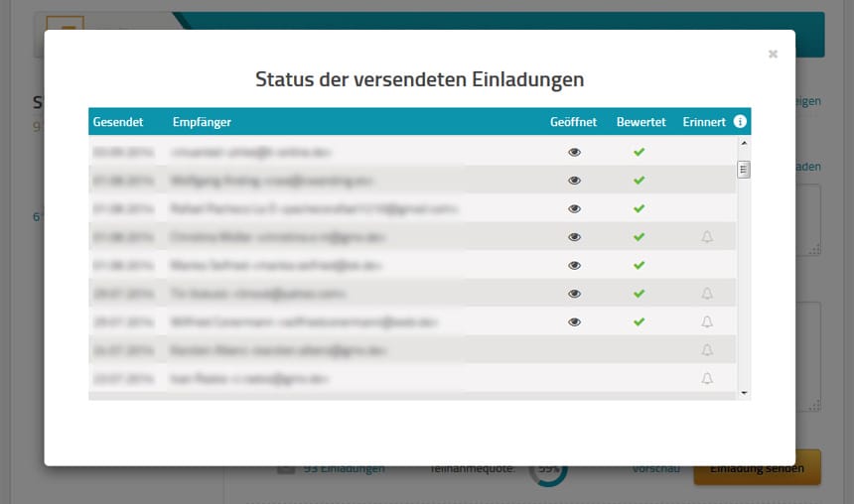This screenshot has height=504, width=854.
Task: Click the Gesendet column header
Action: (x=118, y=122)
